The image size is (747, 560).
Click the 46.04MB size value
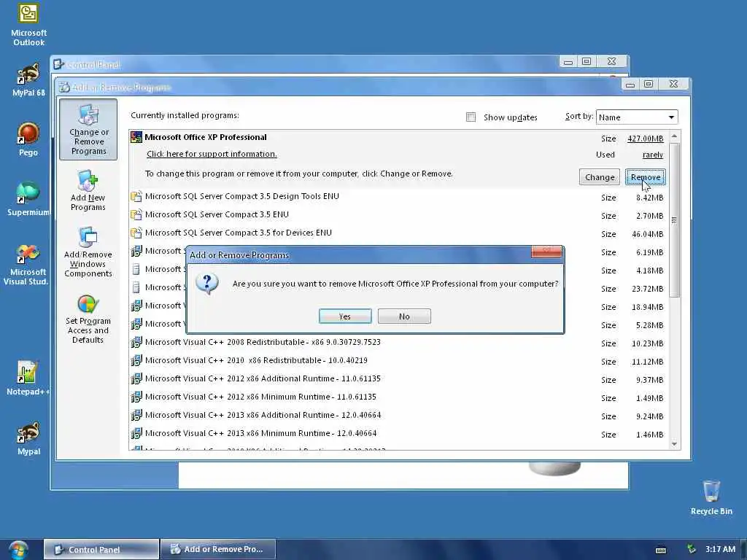tap(648, 234)
